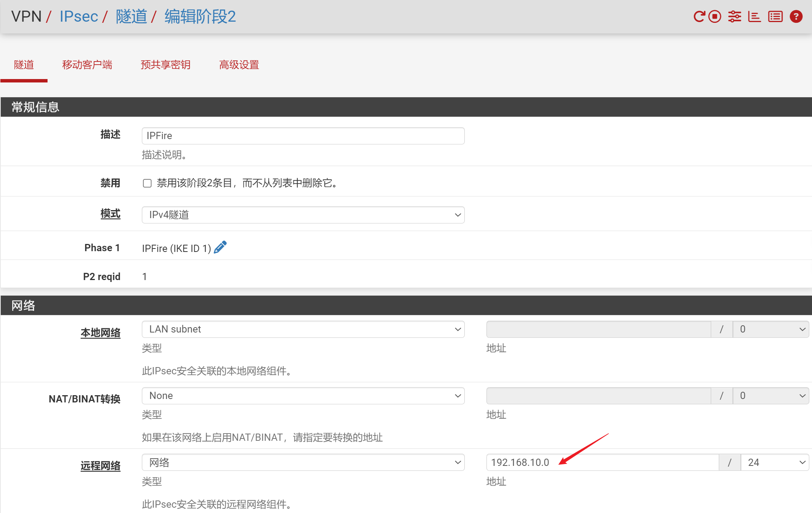Switch to 预共享密钥 tab
Image resolution: width=812 pixels, height=513 pixels.
coord(165,65)
